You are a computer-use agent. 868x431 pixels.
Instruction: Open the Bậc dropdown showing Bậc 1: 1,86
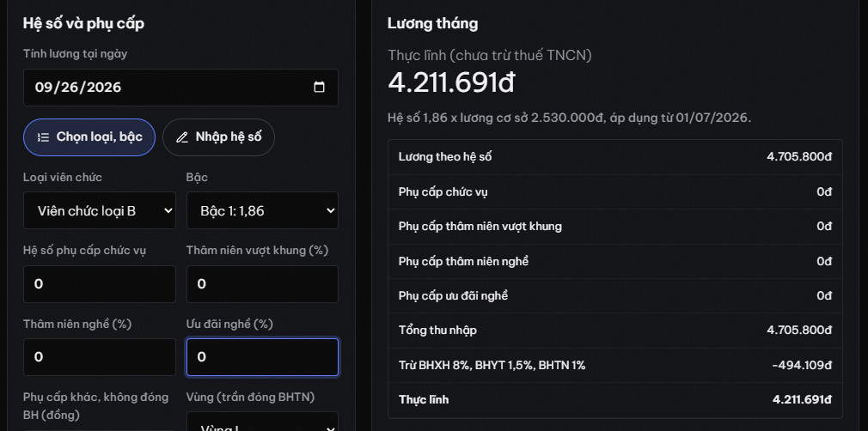262,210
